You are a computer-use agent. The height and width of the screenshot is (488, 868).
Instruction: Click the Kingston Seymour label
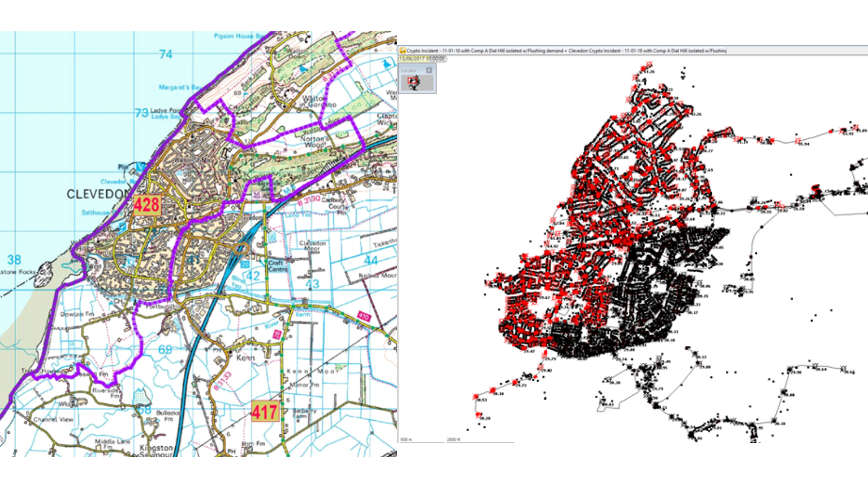156,451
